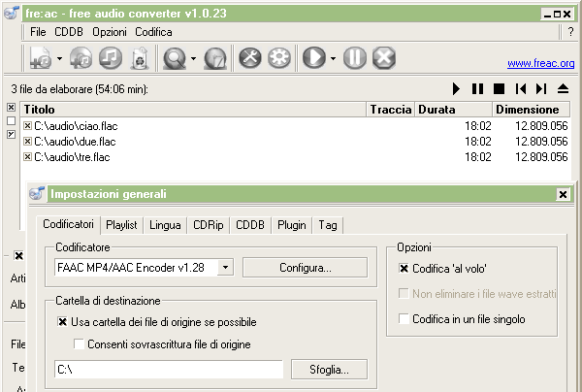Viewport: 582px width, 392px height.
Task: Click the destination folder path field
Action: tap(168, 369)
